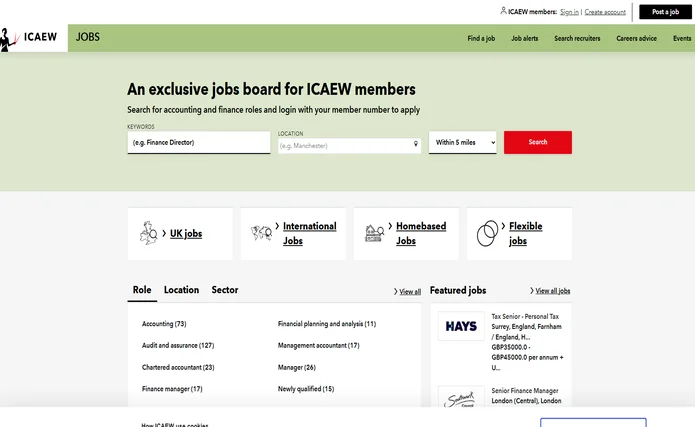Image resolution: width=695 pixels, height=427 pixels.
Task: Click the Create account link
Action: [605, 12]
